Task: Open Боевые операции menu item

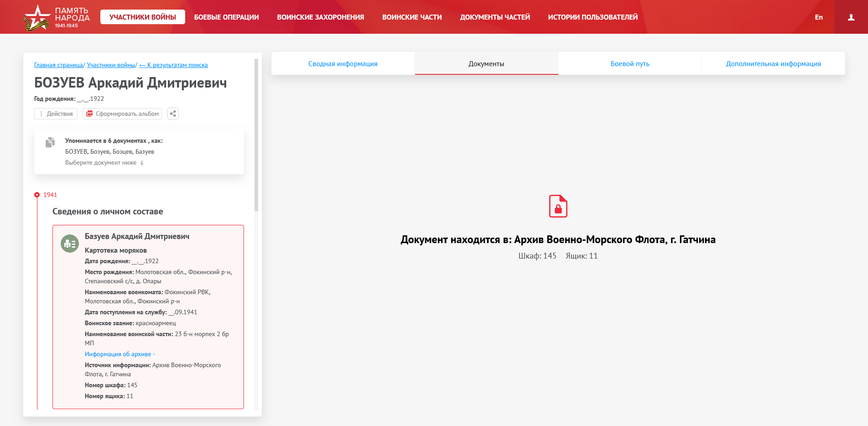Action: tap(226, 17)
